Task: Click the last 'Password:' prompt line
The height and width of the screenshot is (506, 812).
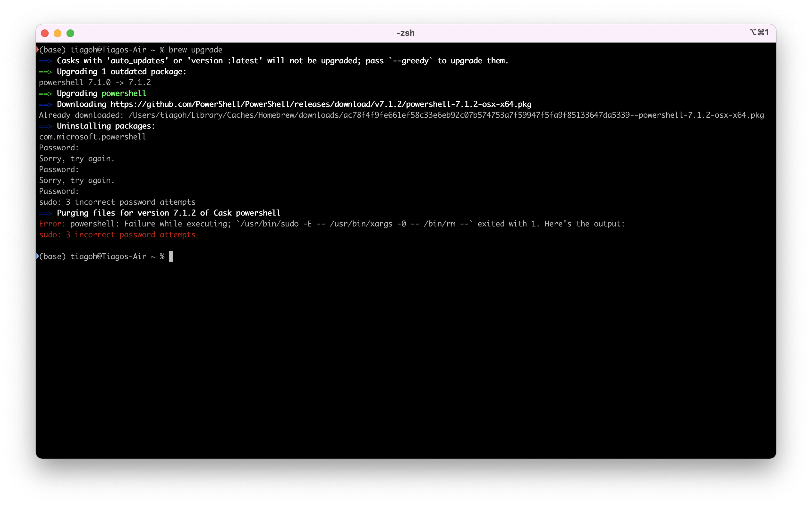Action: pos(59,191)
